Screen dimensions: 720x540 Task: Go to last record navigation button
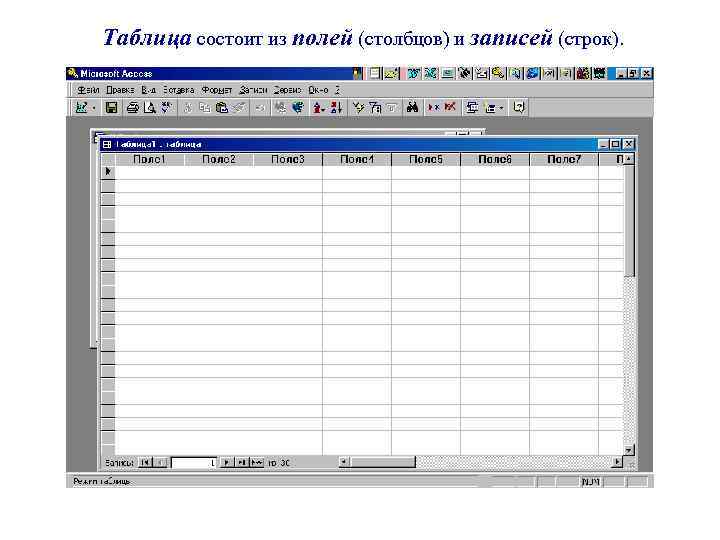(242, 463)
